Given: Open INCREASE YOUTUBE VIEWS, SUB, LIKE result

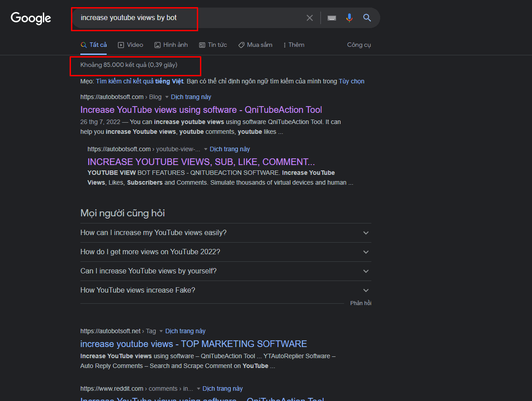Looking at the screenshot, I should pyautogui.click(x=201, y=161).
